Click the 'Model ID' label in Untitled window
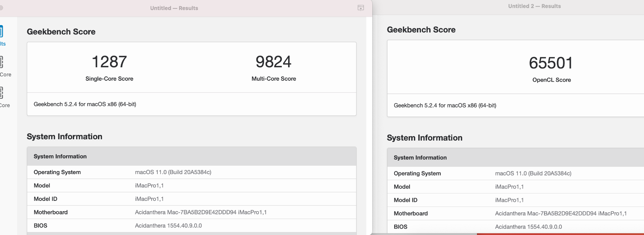The width and height of the screenshot is (644, 235). tap(46, 199)
